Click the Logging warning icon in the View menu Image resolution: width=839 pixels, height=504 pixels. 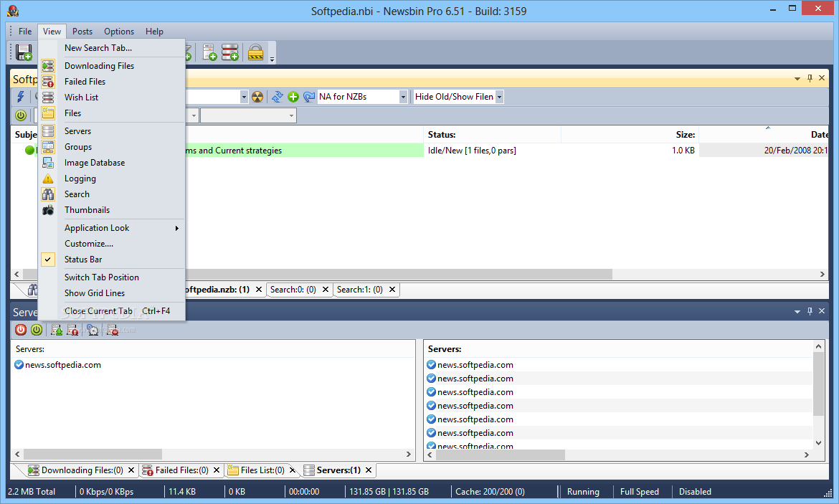48,179
